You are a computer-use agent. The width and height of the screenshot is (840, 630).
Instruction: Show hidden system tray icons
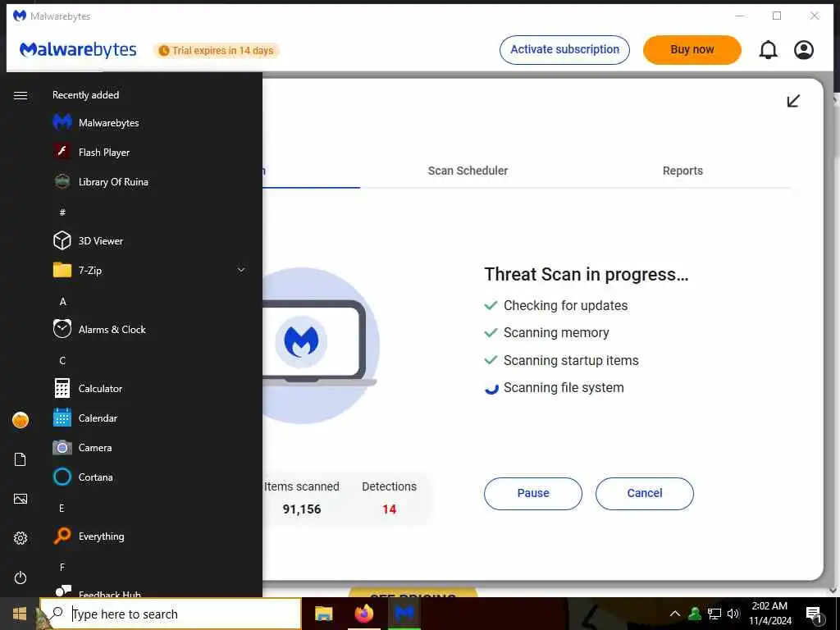(x=675, y=614)
